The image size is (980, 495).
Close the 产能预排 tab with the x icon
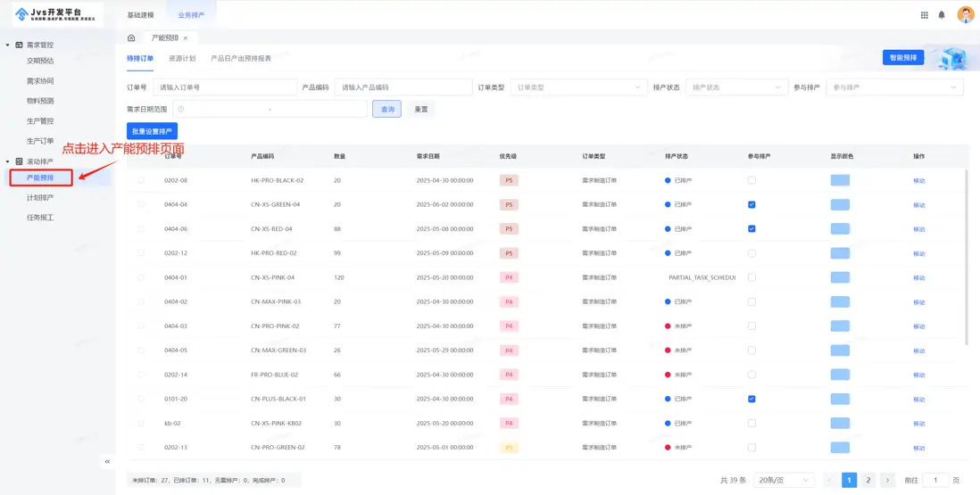pos(186,38)
